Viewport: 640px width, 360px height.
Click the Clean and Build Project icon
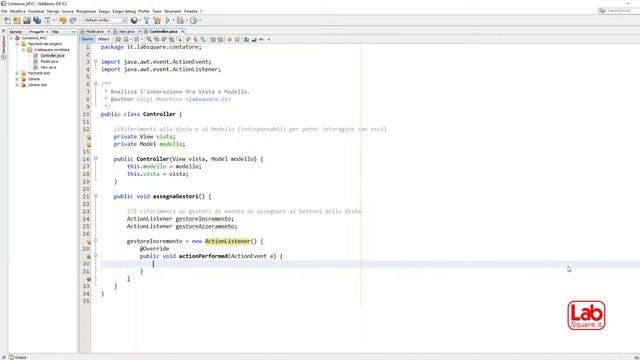[157, 20]
